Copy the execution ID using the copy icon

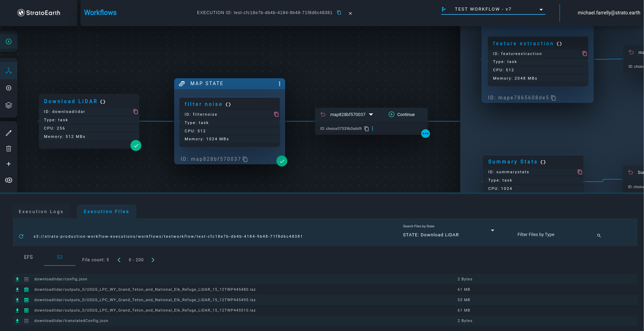[339, 13]
